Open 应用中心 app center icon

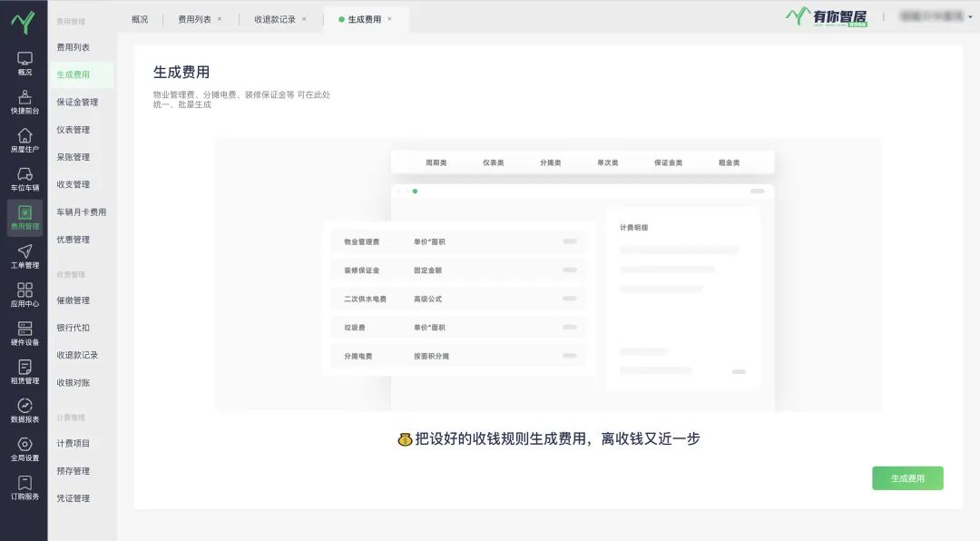click(x=24, y=290)
